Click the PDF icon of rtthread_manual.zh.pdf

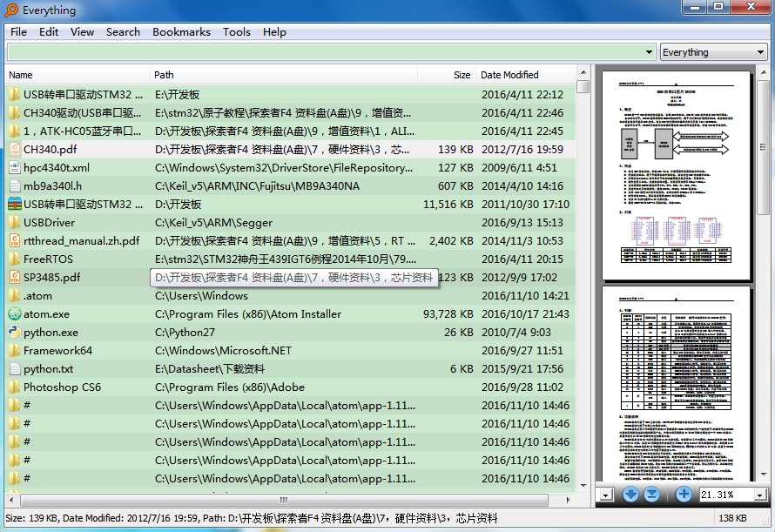point(15,241)
